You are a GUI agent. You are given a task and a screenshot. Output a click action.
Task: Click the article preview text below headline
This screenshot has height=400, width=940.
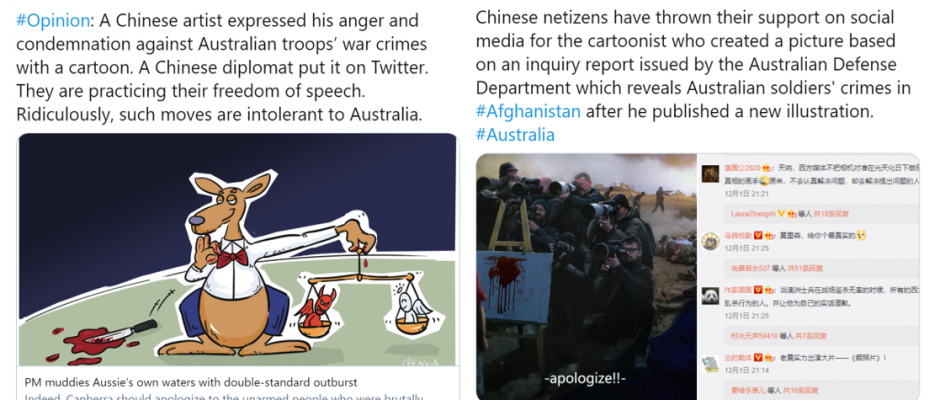pos(224,396)
